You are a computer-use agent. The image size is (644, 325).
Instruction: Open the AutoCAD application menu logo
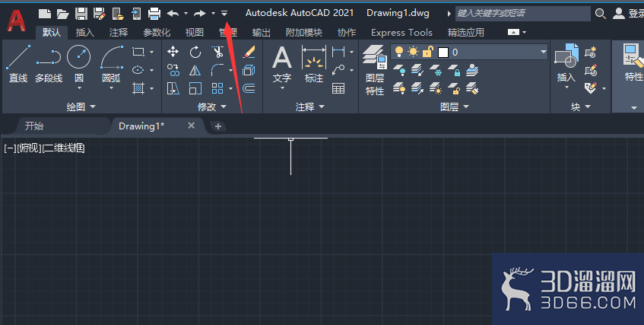[x=17, y=21]
